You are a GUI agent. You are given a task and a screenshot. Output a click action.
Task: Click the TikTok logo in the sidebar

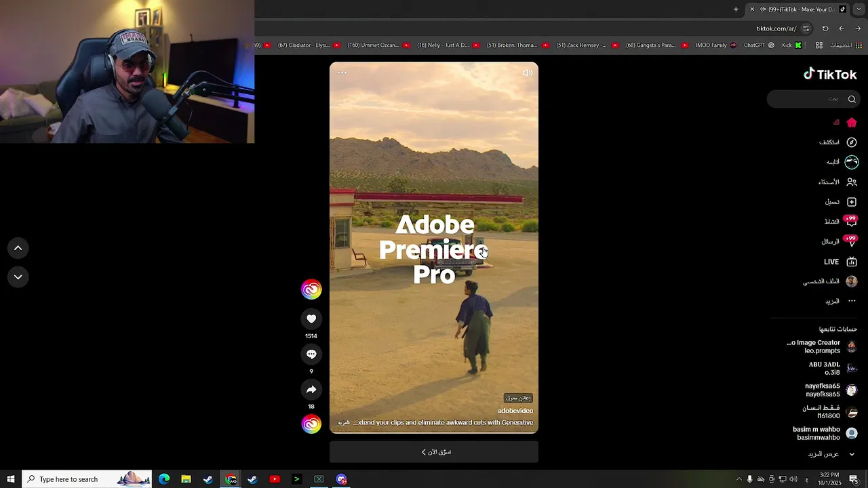[x=830, y=75]
